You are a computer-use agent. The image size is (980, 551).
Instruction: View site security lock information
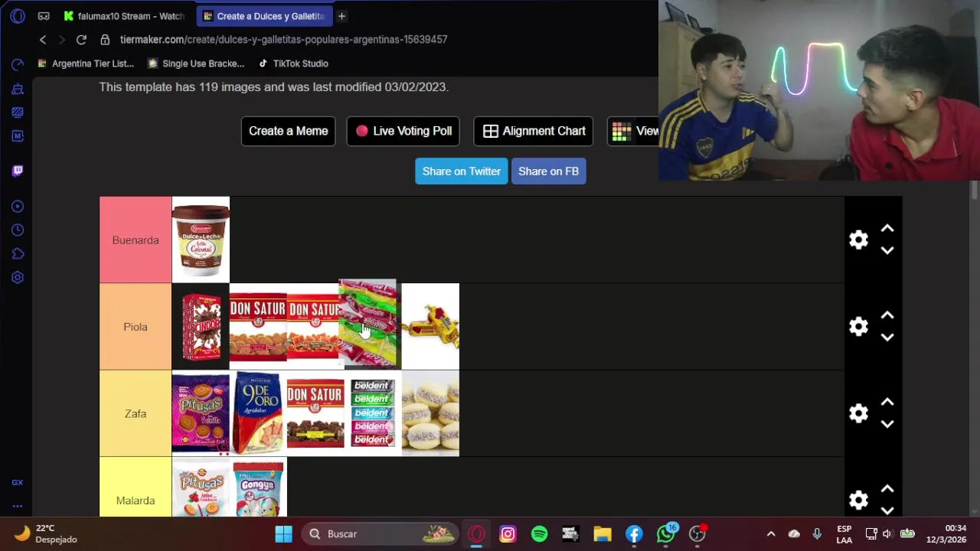click(x=105, y=40)
